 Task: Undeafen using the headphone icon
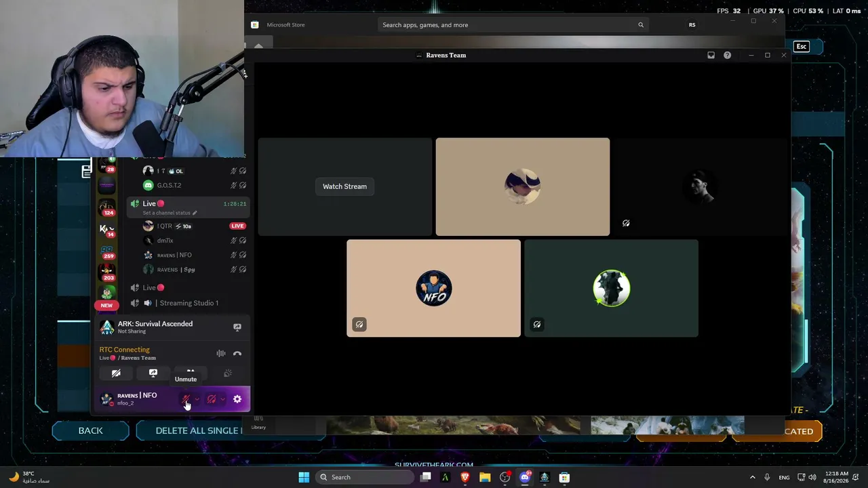212,399
